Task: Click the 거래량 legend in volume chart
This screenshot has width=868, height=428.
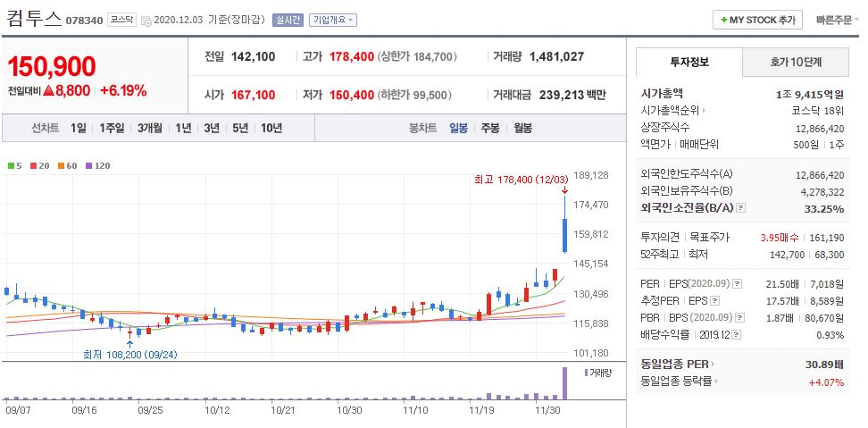Action: click(597, 373)
